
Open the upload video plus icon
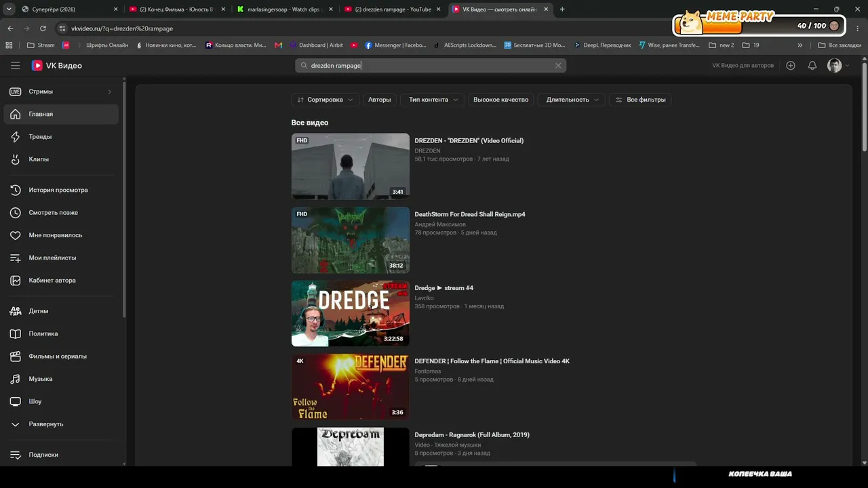[x=791, y=66]
